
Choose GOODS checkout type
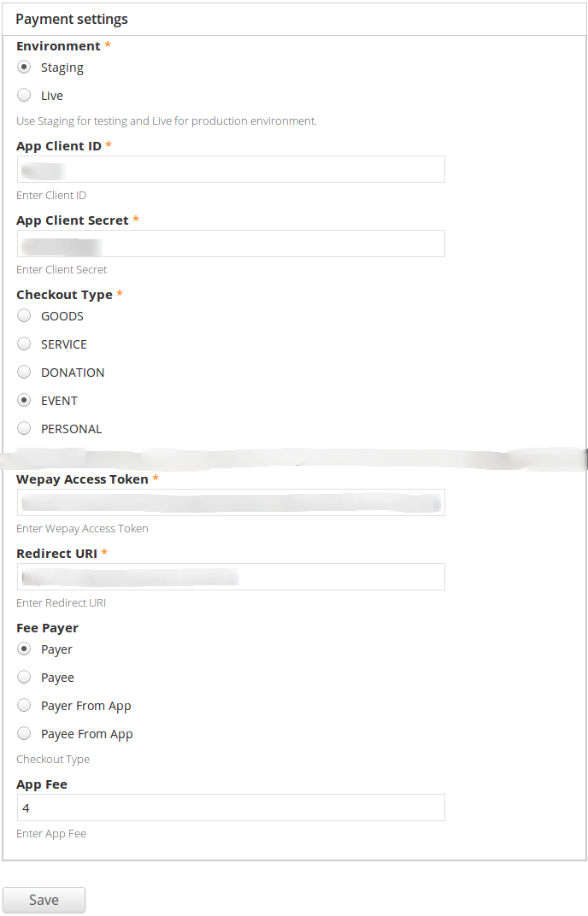[x=24, y=316]
